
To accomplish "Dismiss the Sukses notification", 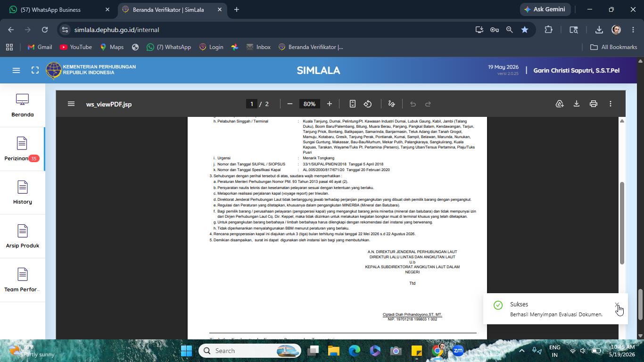I will pyautogui.click(x=617, y=304).
